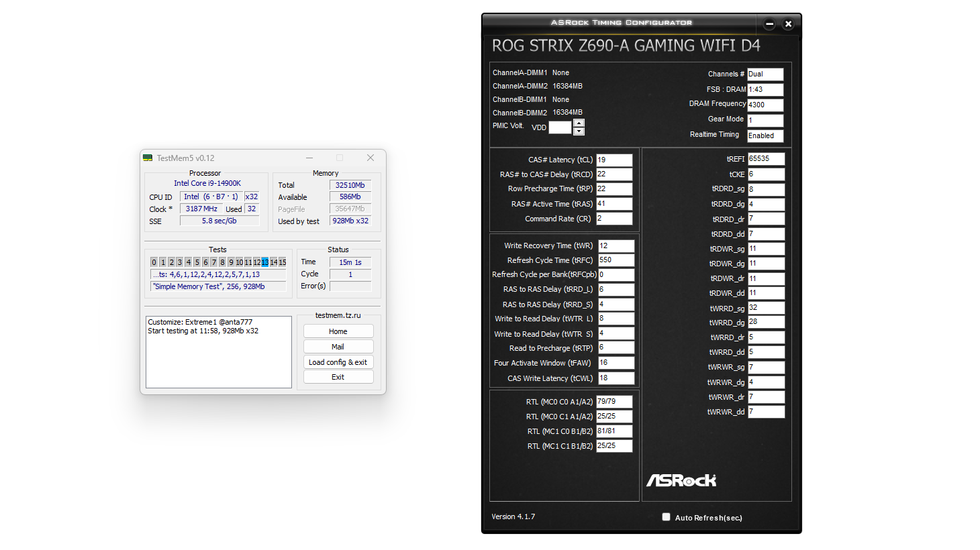Screen dimensions: 980x550
Task: Click the Available memory 586Mb value
Action: [x=350, y=197]
